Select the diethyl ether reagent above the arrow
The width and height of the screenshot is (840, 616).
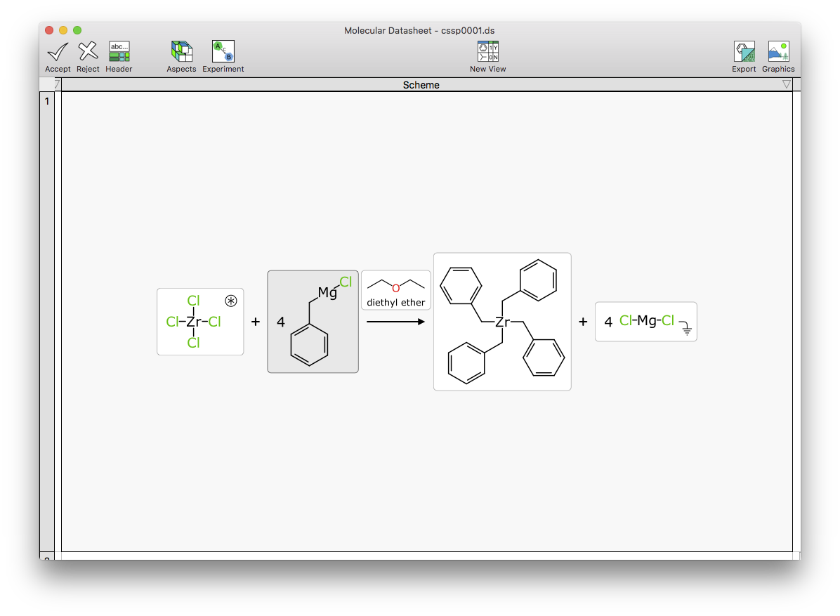click(395, 288)
